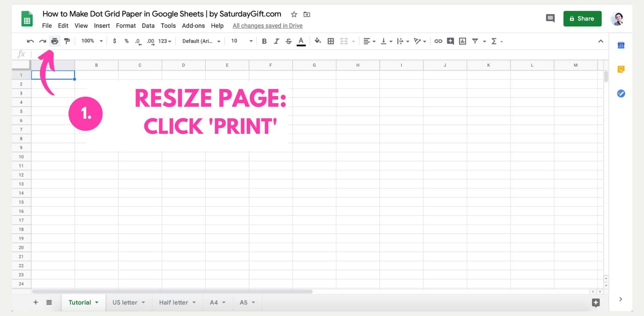
Task: Insert a link using the link icon
Action: (x=438, y=41)
